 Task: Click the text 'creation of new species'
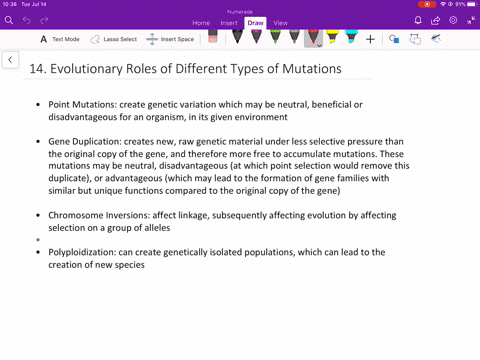click(96, 265)
